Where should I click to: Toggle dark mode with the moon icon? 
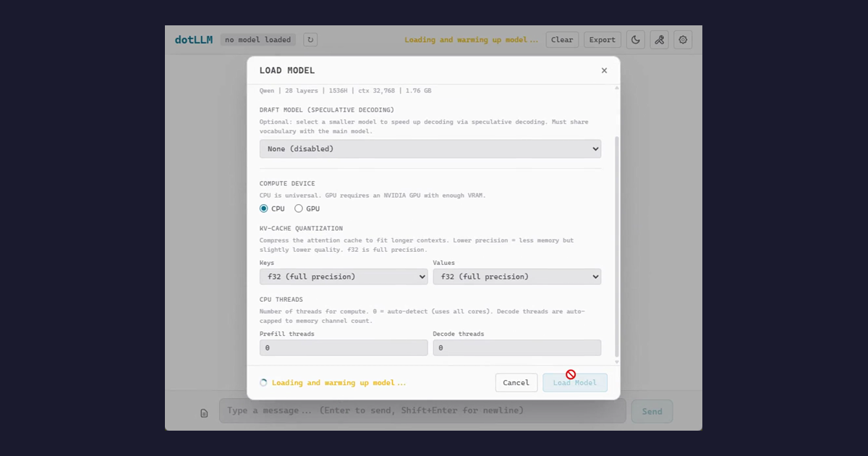pyautogui.click(x=635, y=39)
